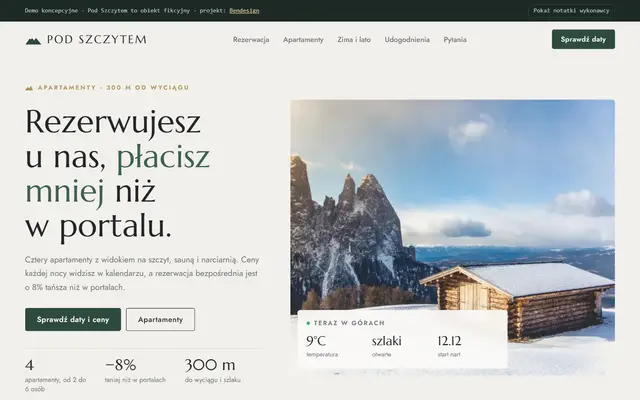640x400 pixels.
Task: Click the −8% taniej niż w portalach stat
Action: pos(135,371)
